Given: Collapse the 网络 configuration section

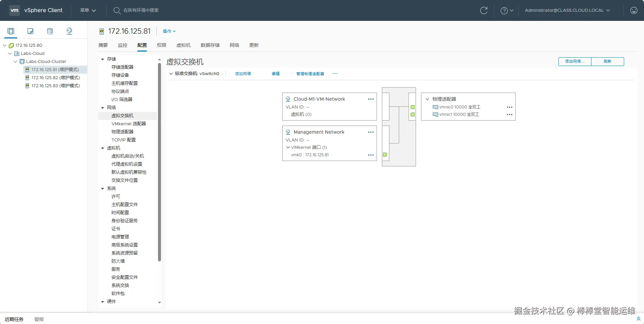Looking at the screenshot, I should 102,108.
